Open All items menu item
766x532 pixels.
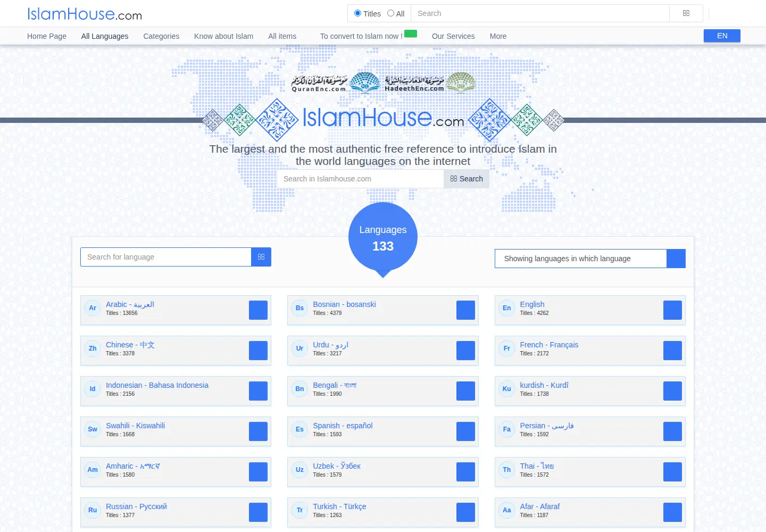coord(282,36)
